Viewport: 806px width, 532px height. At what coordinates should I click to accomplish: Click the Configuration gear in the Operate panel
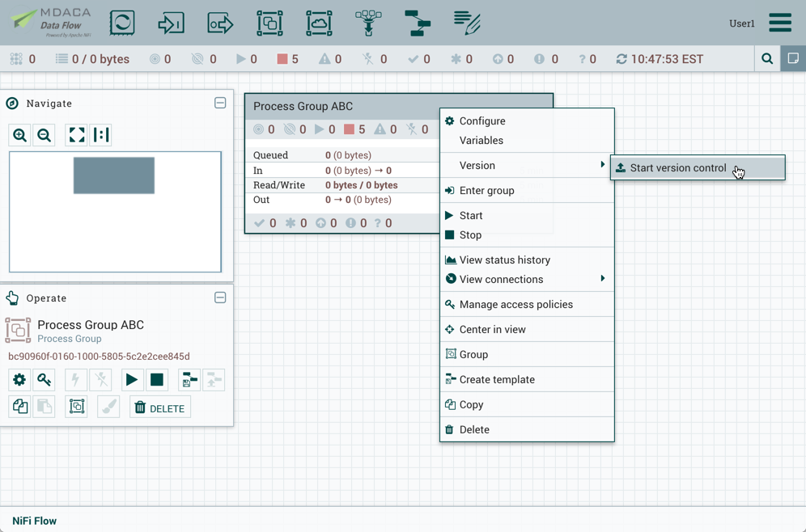click(x=19, y=379)
